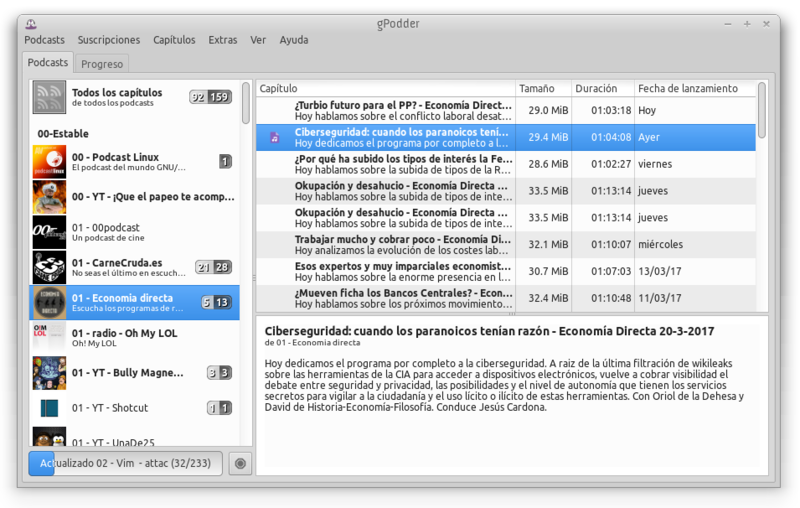The width and height of the screenshot is (800, 508).
Task: Sort episodes by Tamaño column header
Action: pos(543,89)
